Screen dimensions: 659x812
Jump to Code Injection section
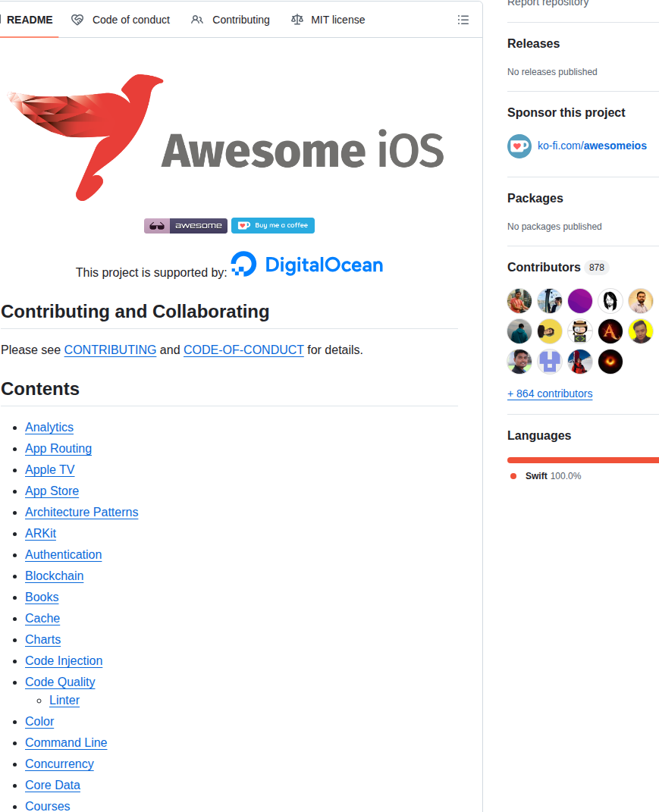click(64, 661)
